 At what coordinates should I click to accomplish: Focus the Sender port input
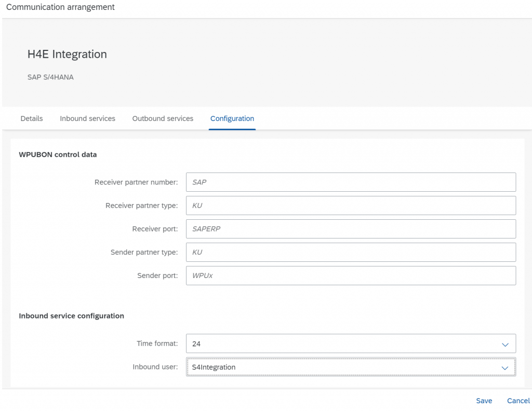pyautogui.click(x=351, y=275)
